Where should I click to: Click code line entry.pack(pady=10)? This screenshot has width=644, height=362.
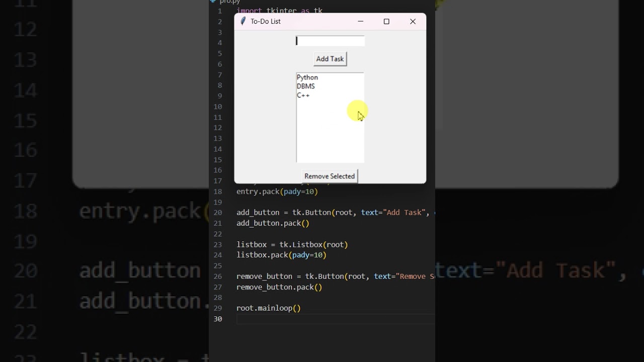click(x=277, y=192)
